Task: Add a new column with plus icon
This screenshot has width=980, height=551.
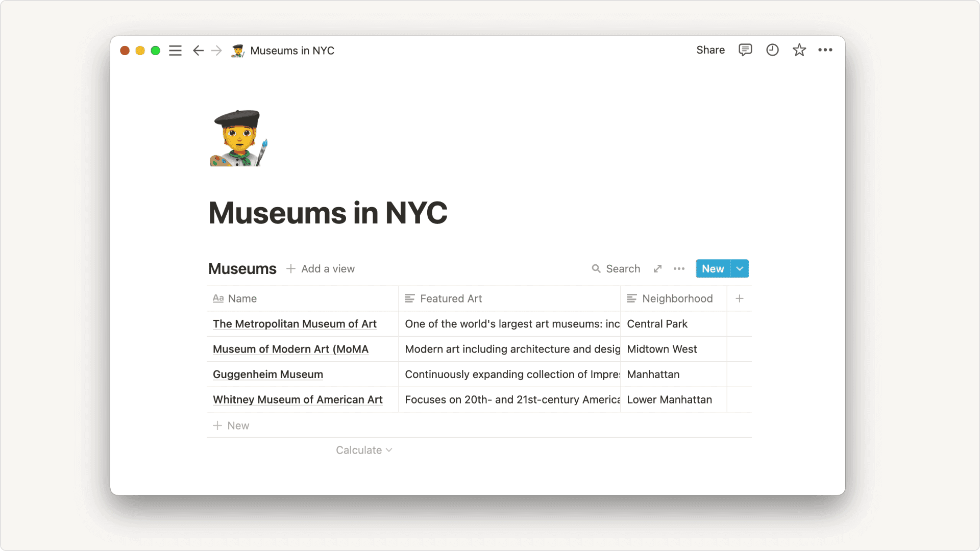Action: 739,298
